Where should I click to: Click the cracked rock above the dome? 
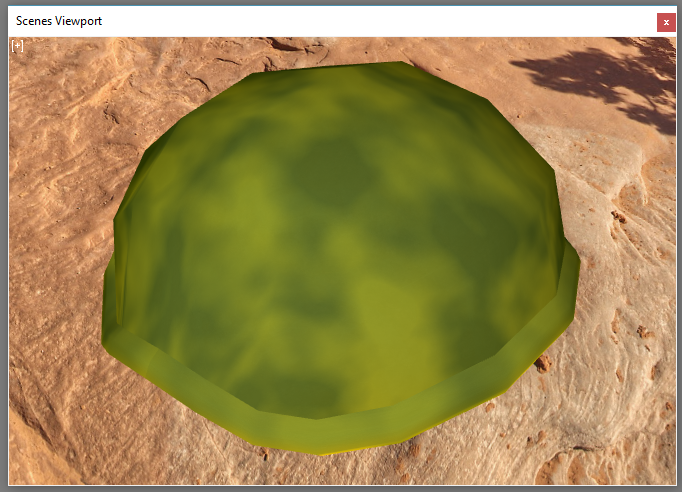point(200,60)
